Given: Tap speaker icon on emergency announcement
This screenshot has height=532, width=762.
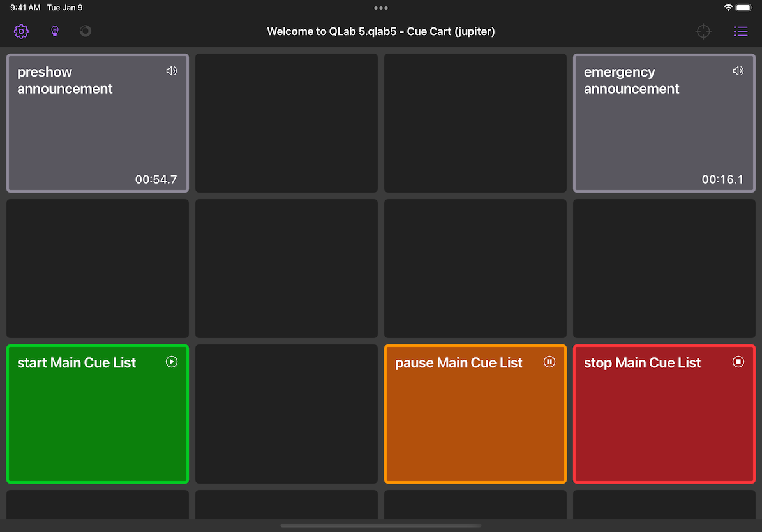Looking at the screenshot, I should pyautogui.click(x=738, y=71).
